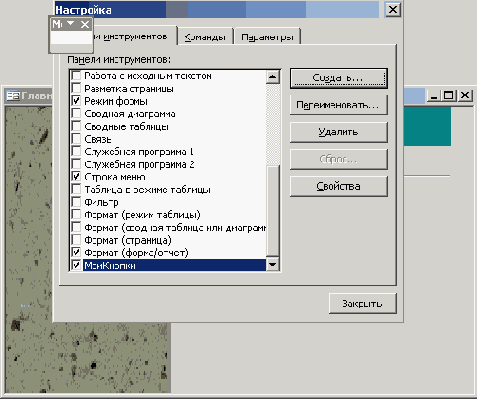Enable Формат (страница) checkbox
The width and height of the screenshot is (477, 399).
76,240
